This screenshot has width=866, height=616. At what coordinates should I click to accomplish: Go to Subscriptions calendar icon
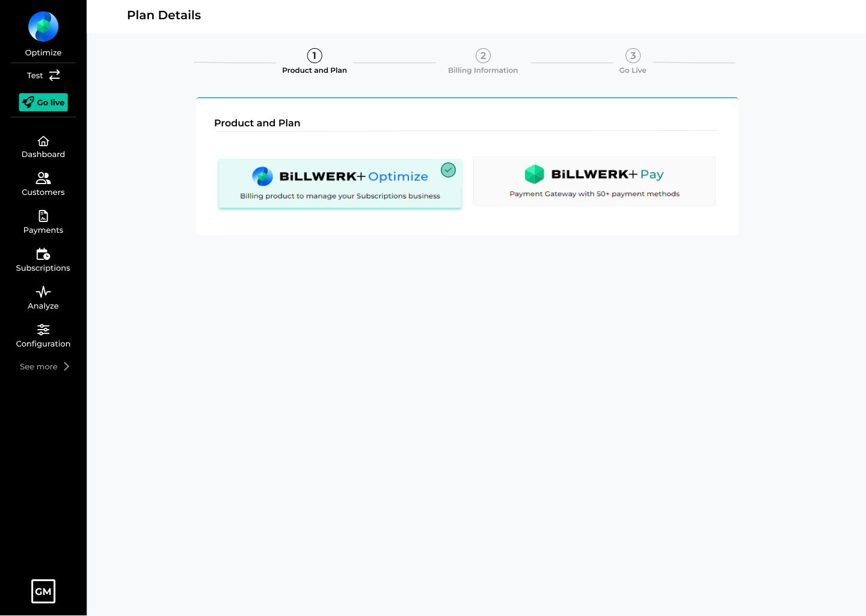(x=43, y=254)
